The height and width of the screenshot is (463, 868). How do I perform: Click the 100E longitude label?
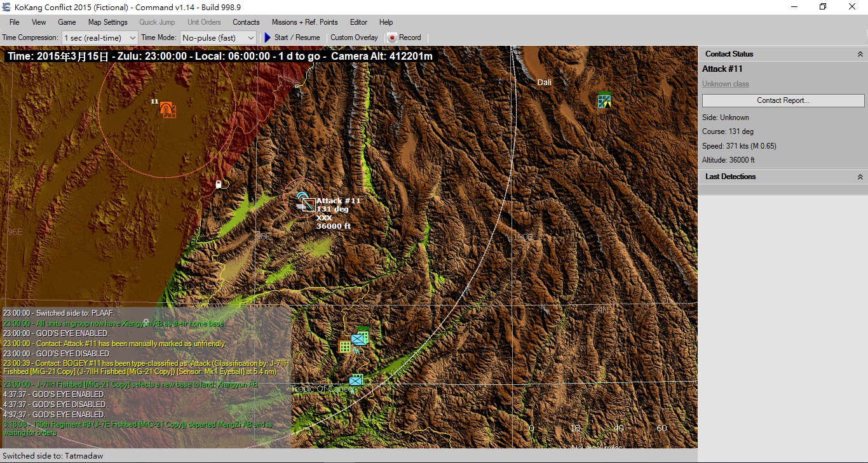click(523, 236)
